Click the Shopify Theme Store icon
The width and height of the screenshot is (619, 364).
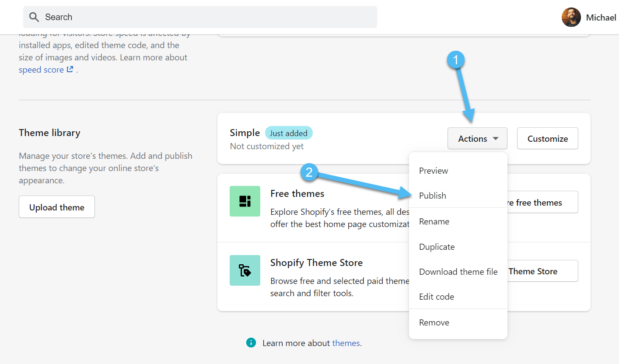coord(245,270)
